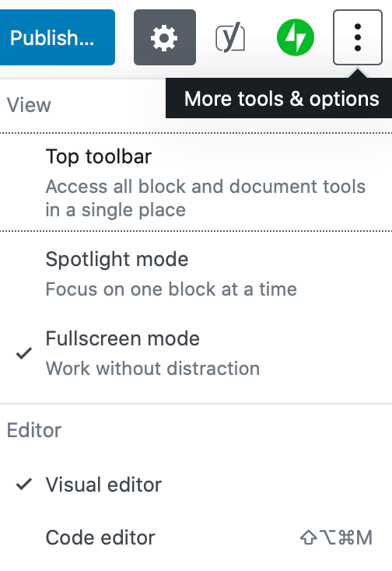
Task: Open the Settings gear panel
Action: [x=165, y=37]
